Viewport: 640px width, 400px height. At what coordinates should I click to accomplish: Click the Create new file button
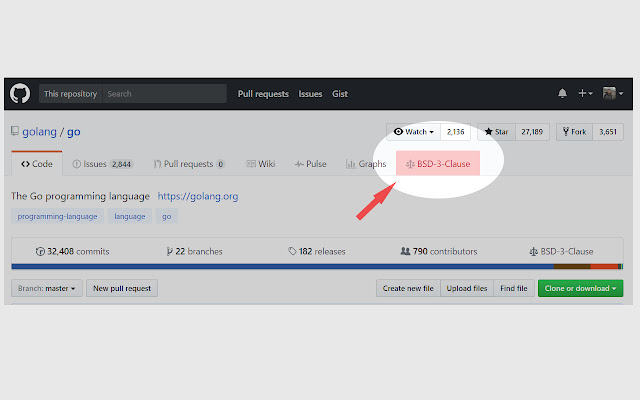click(x=408, y=288)
